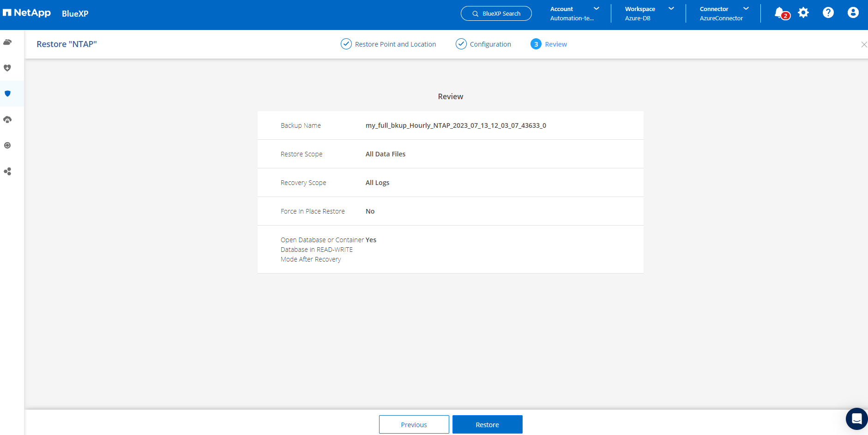Open the user profile icon
Viewport: 868px width, 435px height.
click(x=853, y=13)
